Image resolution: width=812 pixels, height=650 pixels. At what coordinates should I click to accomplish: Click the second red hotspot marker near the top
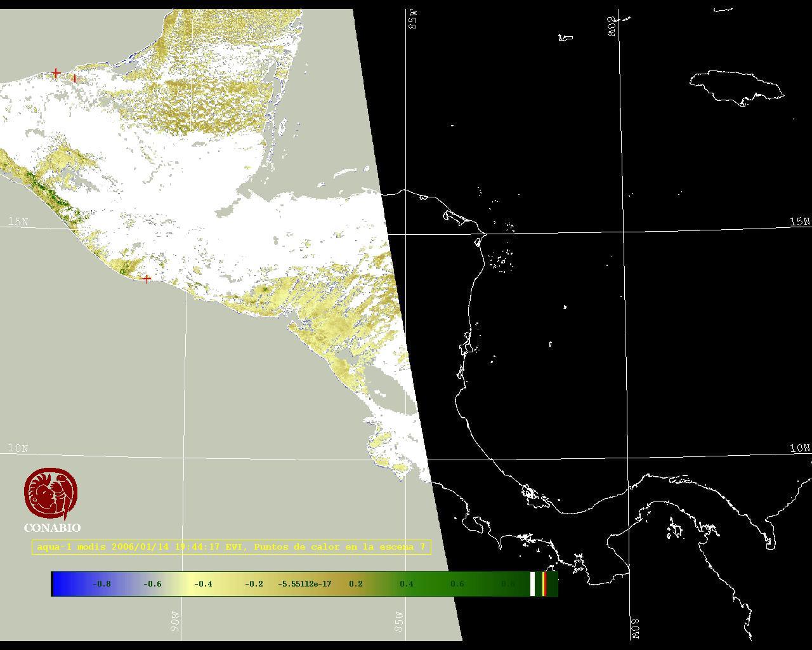tap(75, 79)
